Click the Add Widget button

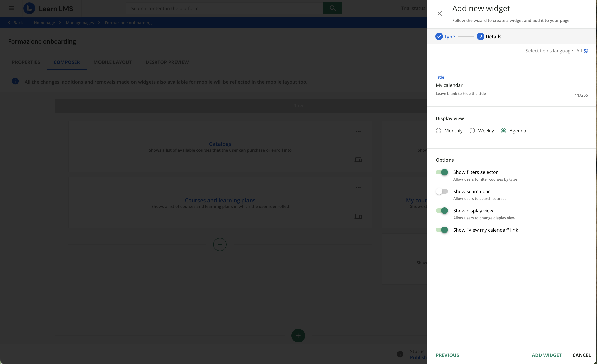pos(546,355)
